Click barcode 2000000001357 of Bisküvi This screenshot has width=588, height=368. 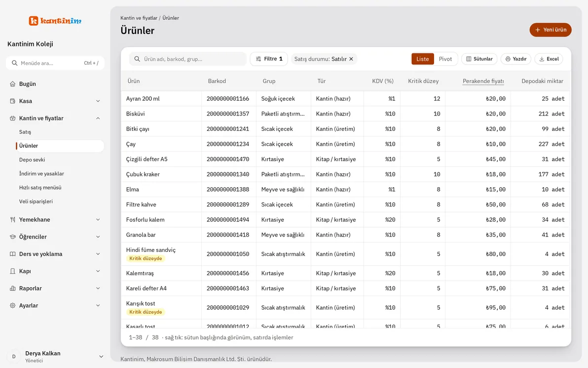click(227, 114)
